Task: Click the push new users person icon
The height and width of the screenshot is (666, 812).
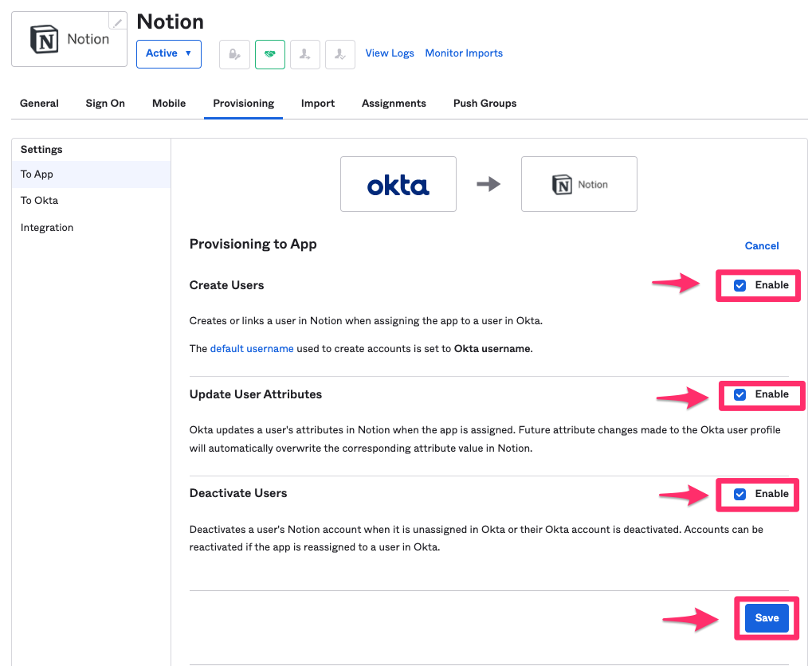Action: pyautogui.click(x=304, y=53)
